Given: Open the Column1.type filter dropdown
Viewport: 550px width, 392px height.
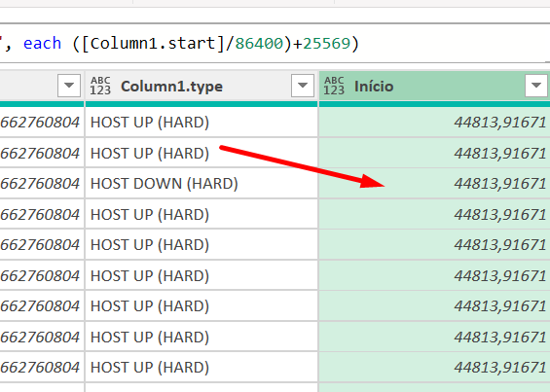Looking at the screenshot, I should click(x=303, y=86).
